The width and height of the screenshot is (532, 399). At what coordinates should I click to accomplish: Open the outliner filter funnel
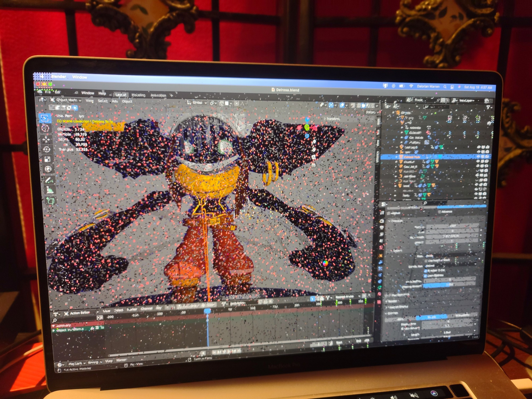pyautogui.click(x=488, y=107)
